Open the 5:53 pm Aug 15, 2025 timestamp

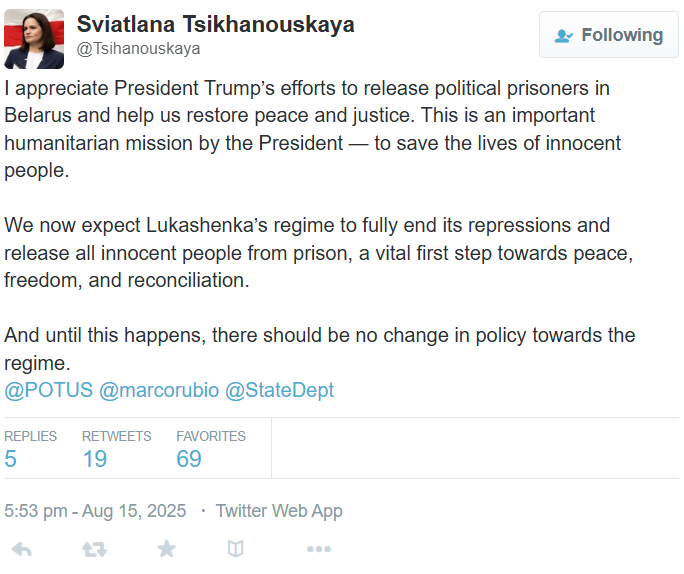tap(95, 511)
